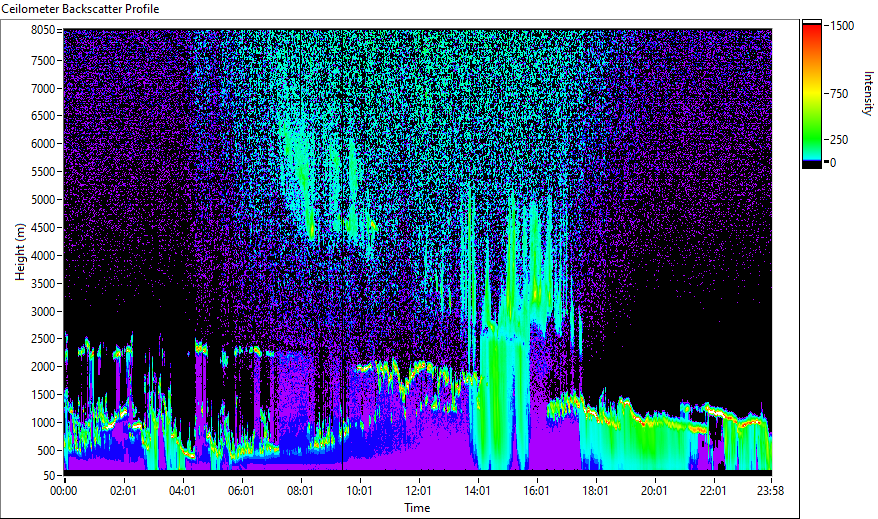The image size is (878, 519).
Task: Click the 14:01 time axis label
Action: [477, 491]
